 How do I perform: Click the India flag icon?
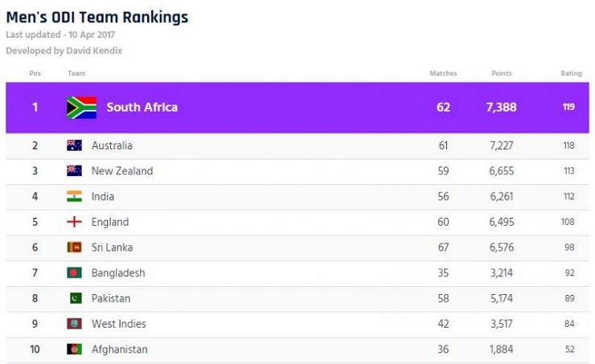(x=74, y=197)
